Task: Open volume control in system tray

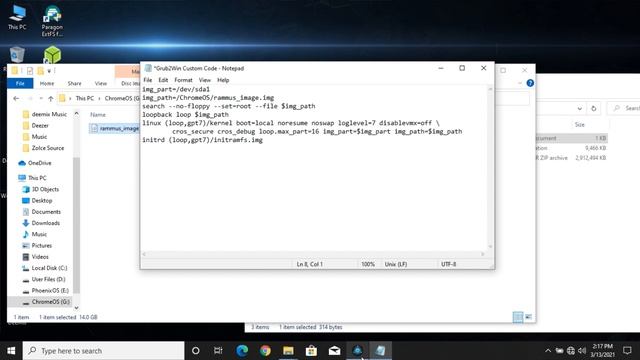Action: [x=582, y=351]
